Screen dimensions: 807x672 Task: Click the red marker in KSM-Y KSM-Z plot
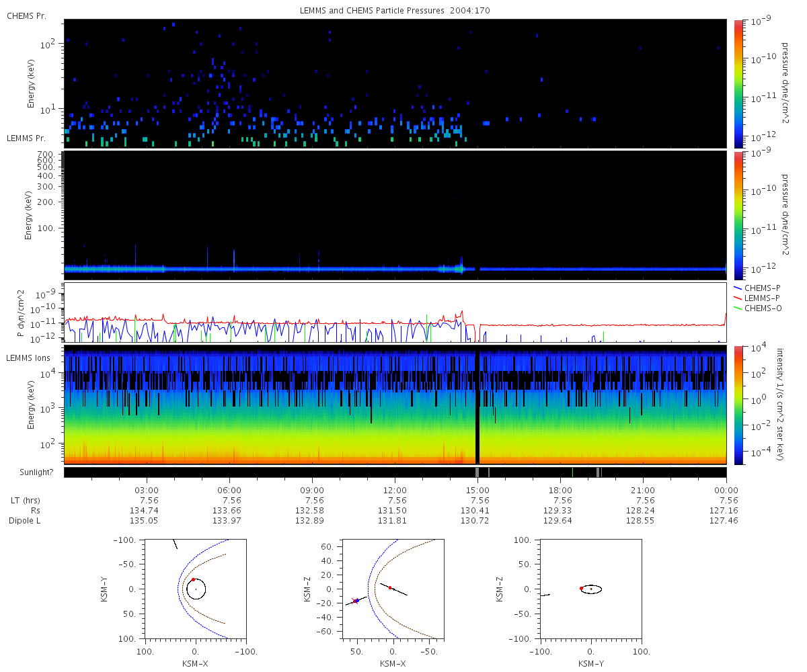(582, 588)
